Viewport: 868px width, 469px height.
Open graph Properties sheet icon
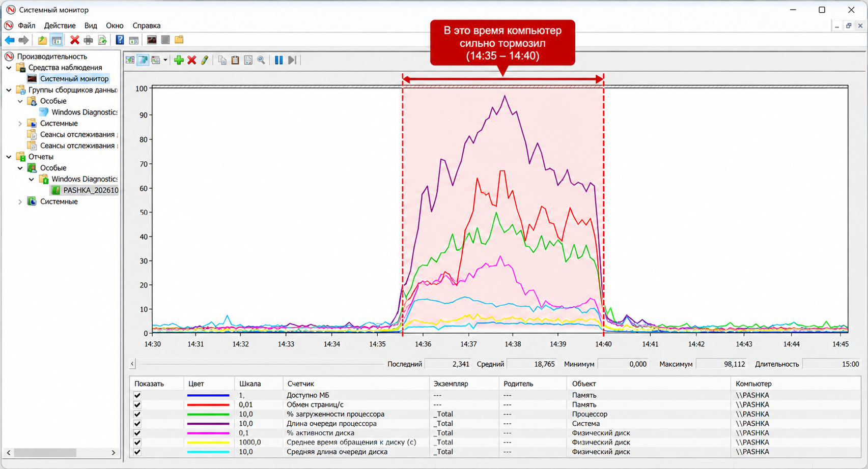(248, 60)
